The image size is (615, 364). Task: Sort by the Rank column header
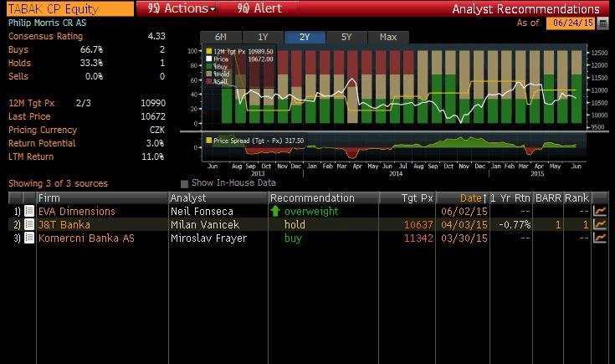[577, 198]
